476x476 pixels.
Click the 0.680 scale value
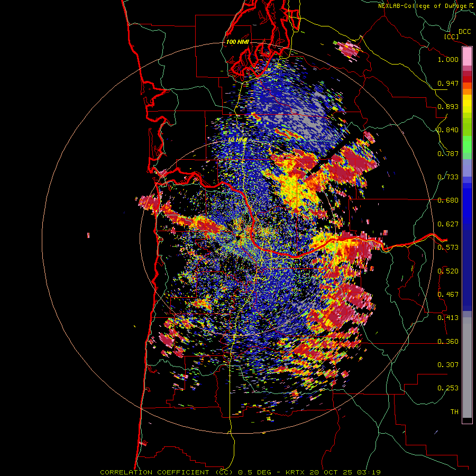pyautogui.click(x=448, y=200)
